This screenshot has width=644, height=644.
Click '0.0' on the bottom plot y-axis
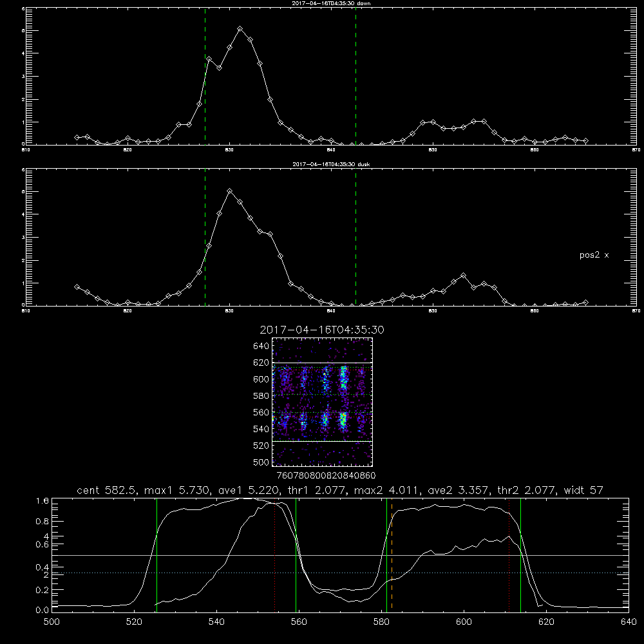[43, 611]
